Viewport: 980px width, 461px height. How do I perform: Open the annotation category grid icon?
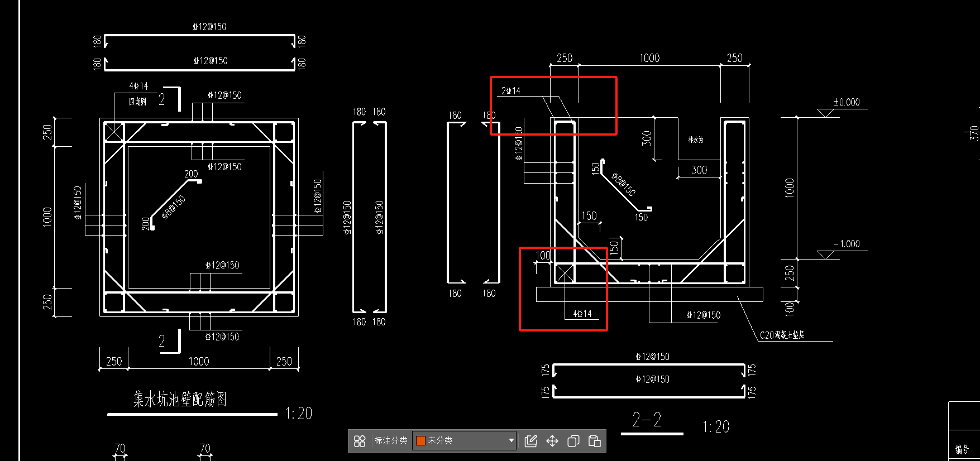click(360, 441)
